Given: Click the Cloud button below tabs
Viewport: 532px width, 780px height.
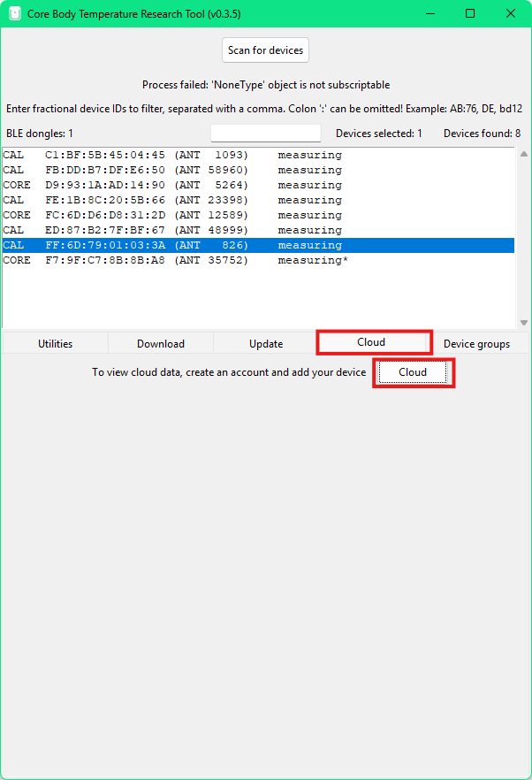Looking at the screenshot, I should pos(413,372).
